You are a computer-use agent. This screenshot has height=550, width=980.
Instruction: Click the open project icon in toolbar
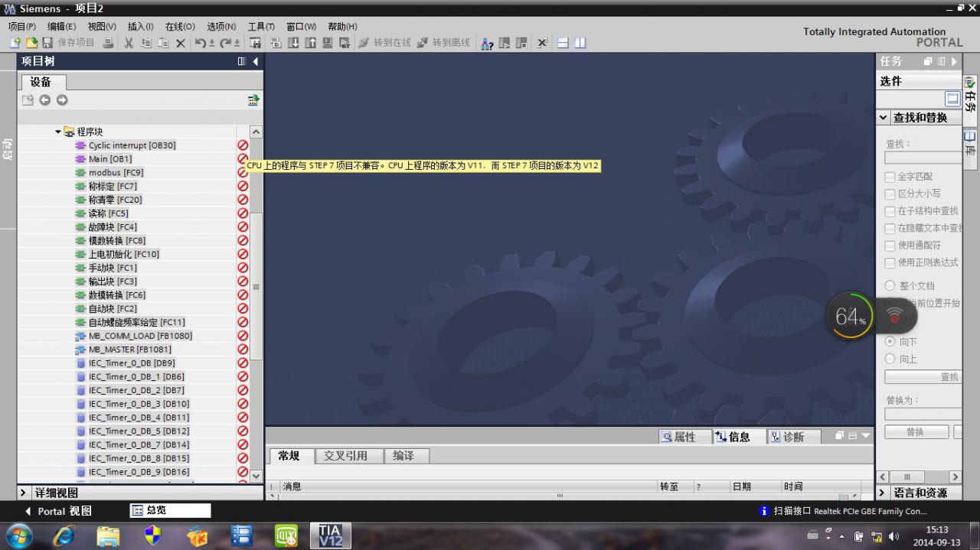pyautogui.click(x=31, y=43)
